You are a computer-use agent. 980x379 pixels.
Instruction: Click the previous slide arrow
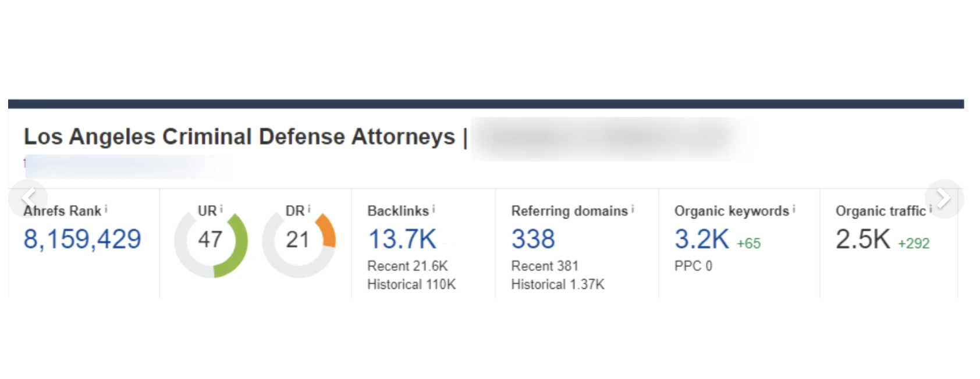[27, 198]
